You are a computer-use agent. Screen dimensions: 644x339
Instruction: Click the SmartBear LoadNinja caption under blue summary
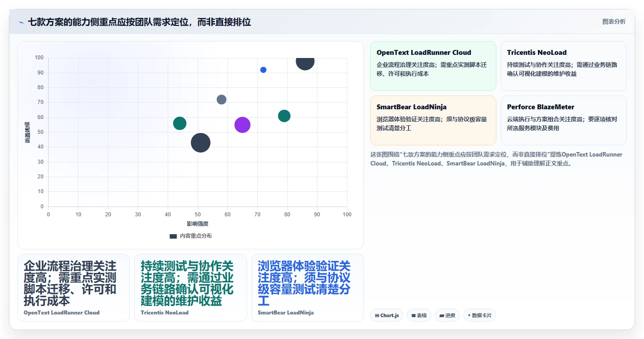[x=286, y=313]
